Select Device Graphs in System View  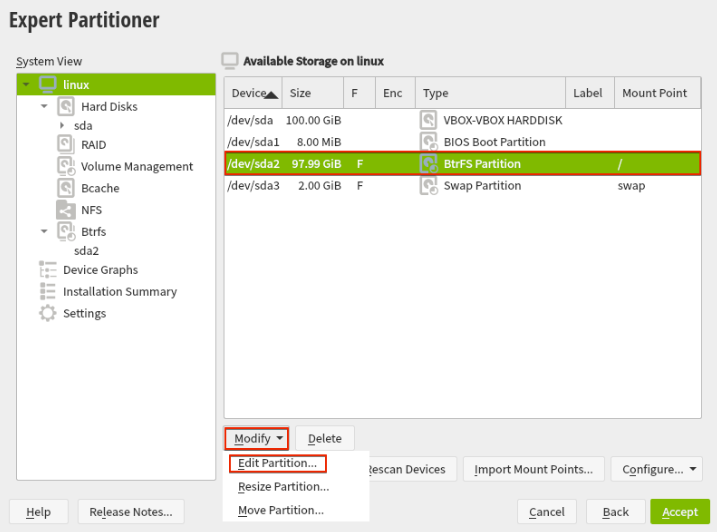pyautogui.click(x=101, y=270)
